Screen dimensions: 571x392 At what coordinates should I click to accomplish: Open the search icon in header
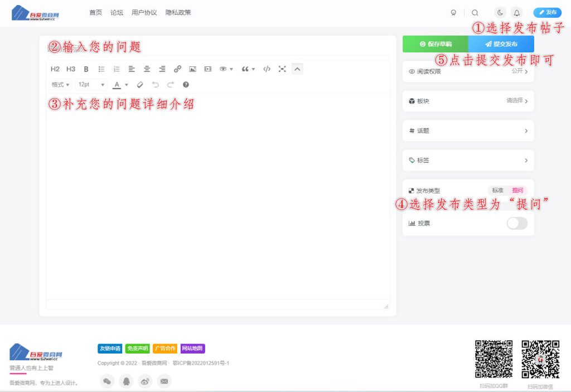tap(475, 12)
